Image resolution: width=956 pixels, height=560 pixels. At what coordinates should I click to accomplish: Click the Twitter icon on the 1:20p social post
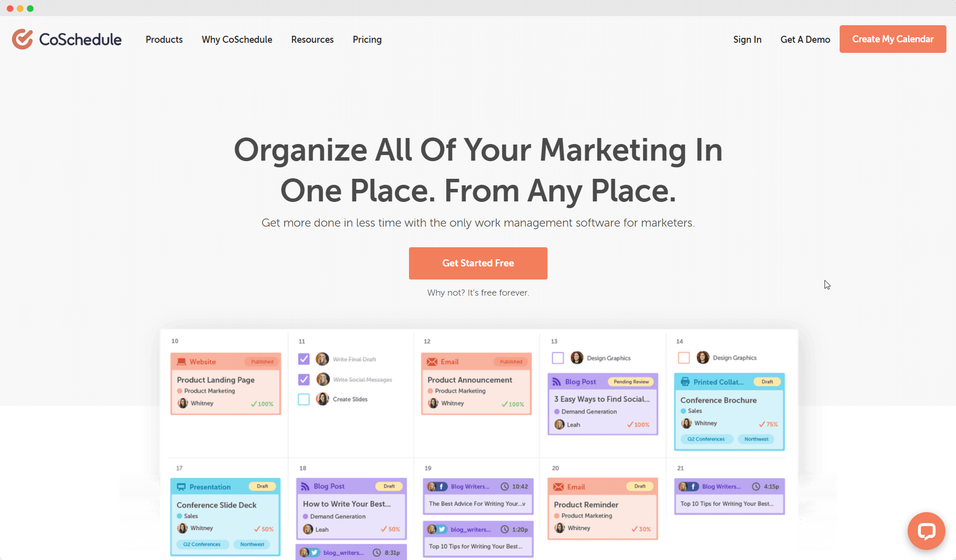[442, 529]
